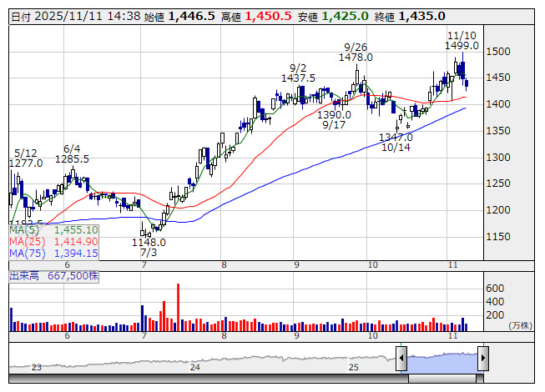
Task: Click the 9/2 1437.5 annotation
Action: pyautogui.click(x=298, y=73)
